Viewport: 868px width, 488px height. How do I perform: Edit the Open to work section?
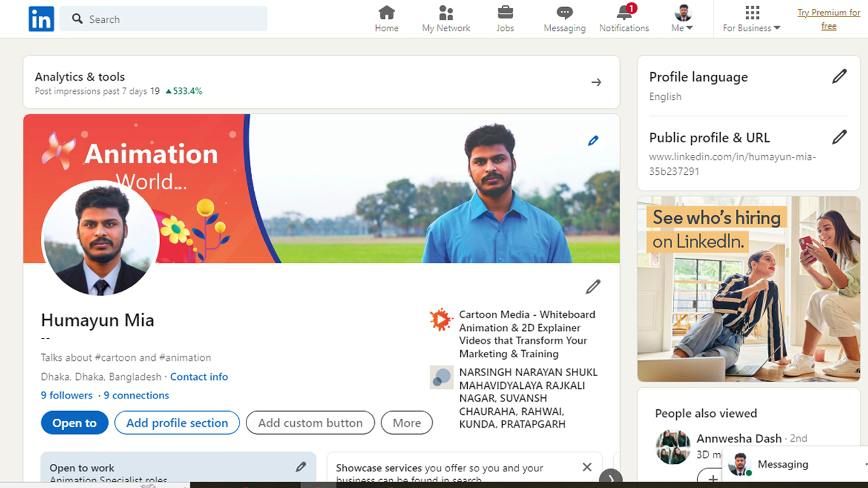pos(301,466)
